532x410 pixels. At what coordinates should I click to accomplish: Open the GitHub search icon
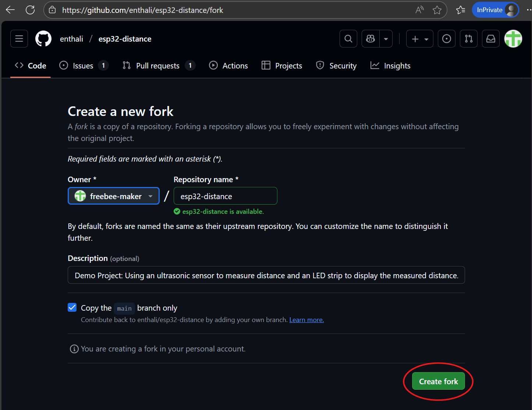(x=348, y=39)
